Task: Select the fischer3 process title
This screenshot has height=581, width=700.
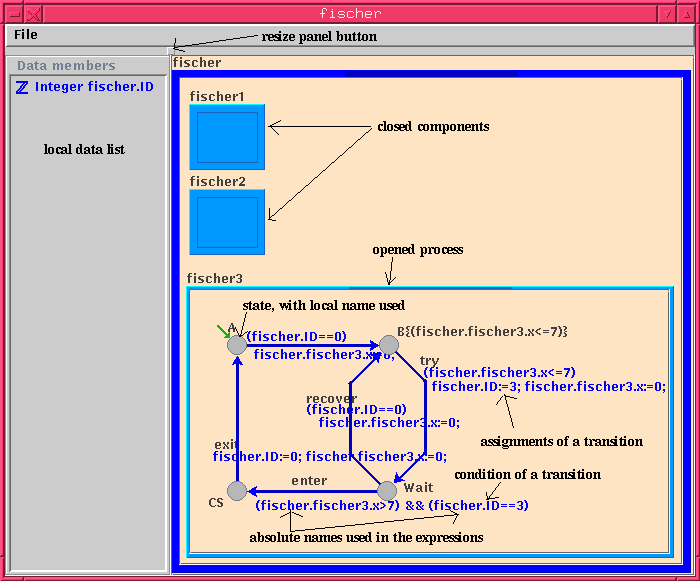Action: 215,278
